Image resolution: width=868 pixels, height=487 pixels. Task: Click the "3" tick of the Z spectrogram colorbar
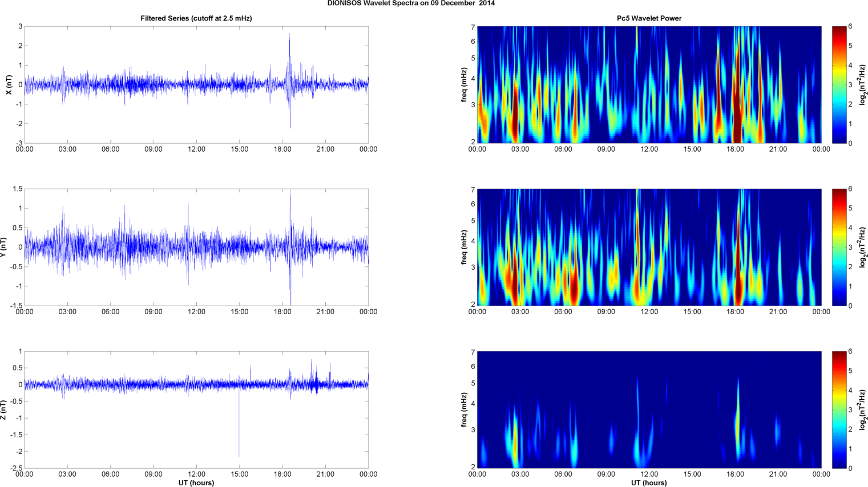850,410
